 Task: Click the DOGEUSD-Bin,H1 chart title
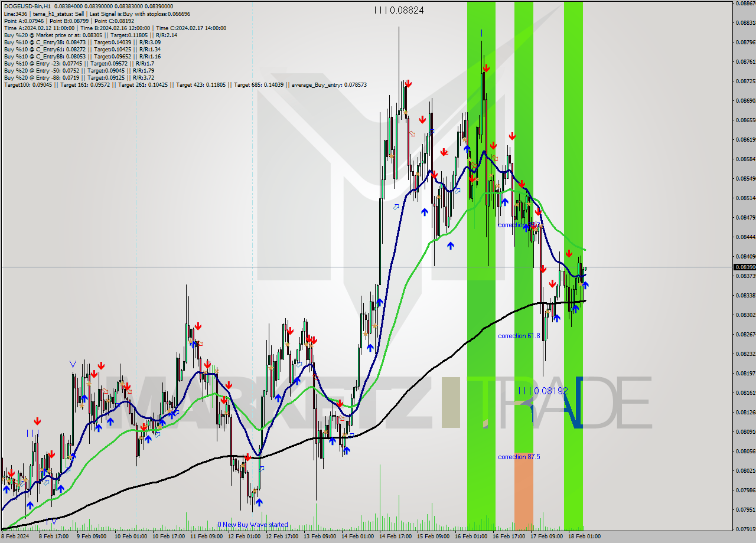point(26,6)
